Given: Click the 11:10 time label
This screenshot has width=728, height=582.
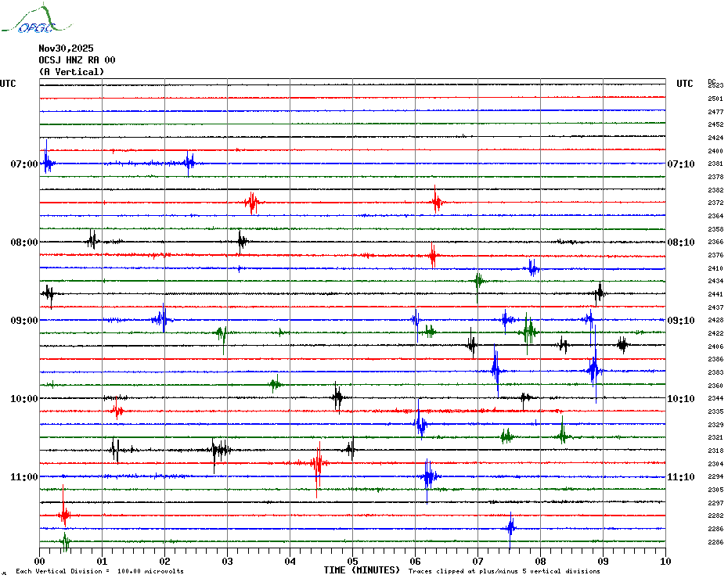Looking at the screenshot, I should coord(681,476).
